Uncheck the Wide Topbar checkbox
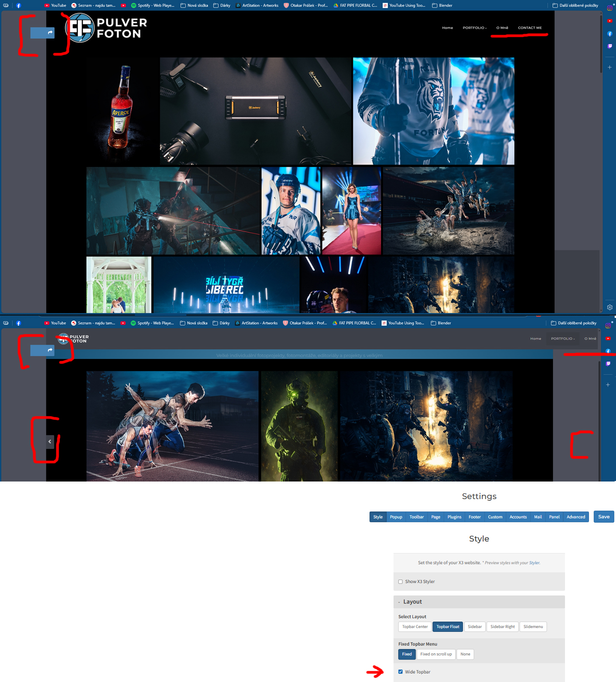This screenshot has height=682, width=616. coord(400,672)
